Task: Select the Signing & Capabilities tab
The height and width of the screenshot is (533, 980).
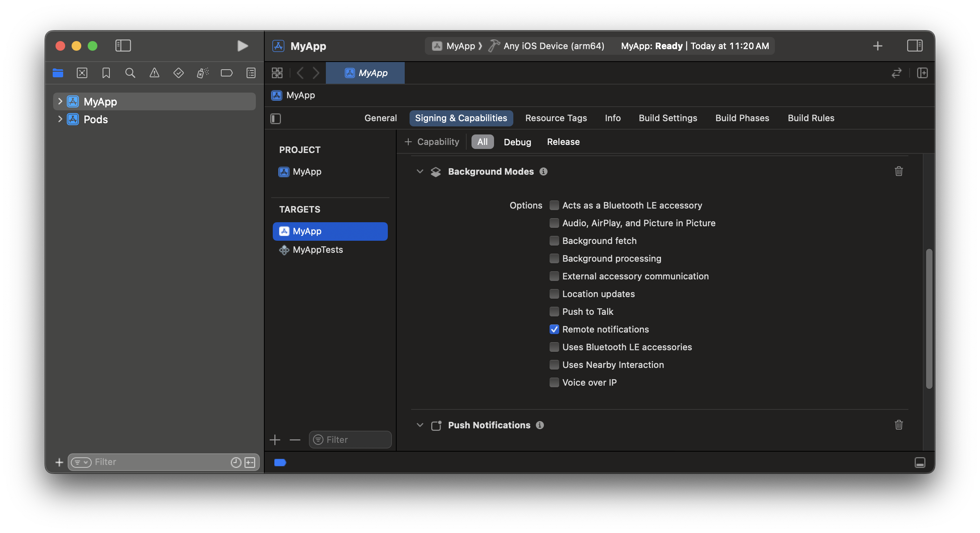Action: [461, 118]
